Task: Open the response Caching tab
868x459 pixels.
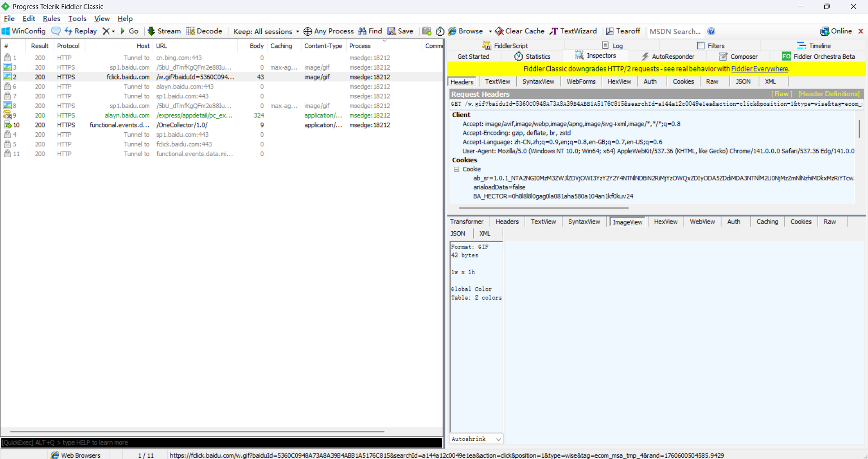Action: click(x=767, y=221)
